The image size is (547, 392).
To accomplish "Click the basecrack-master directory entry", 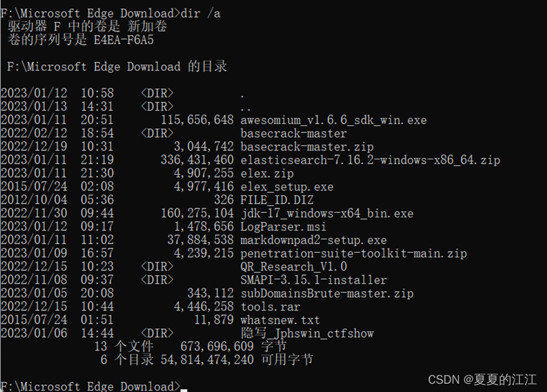I will click(293, 133).
